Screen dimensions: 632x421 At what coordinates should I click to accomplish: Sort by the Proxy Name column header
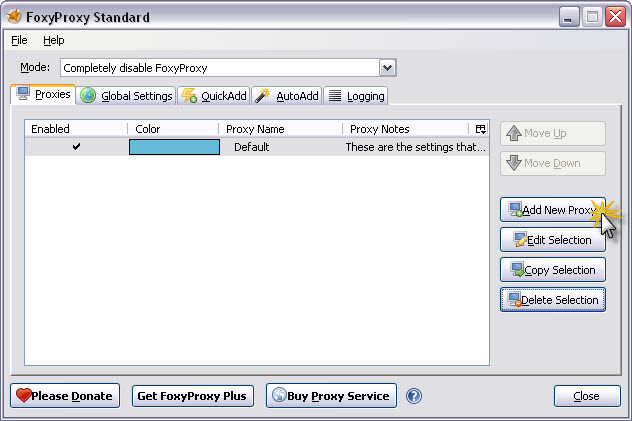(x=280, y=129)
